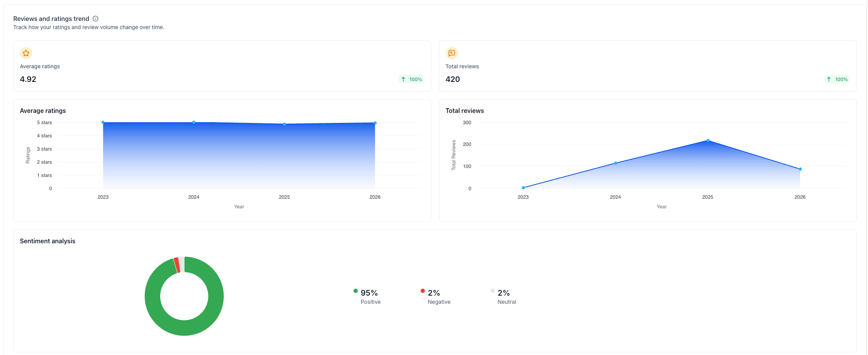Select the 2024 data point on Average ratings chart
This screenshot has height=355, width=868.
tap(194, 123)
